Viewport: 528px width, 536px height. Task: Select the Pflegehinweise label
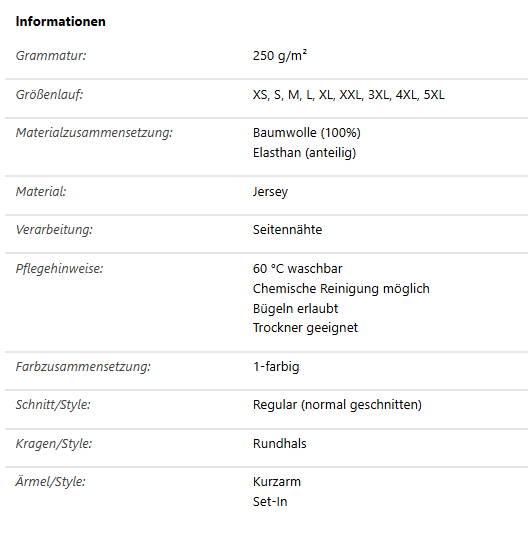click(59, 269)
